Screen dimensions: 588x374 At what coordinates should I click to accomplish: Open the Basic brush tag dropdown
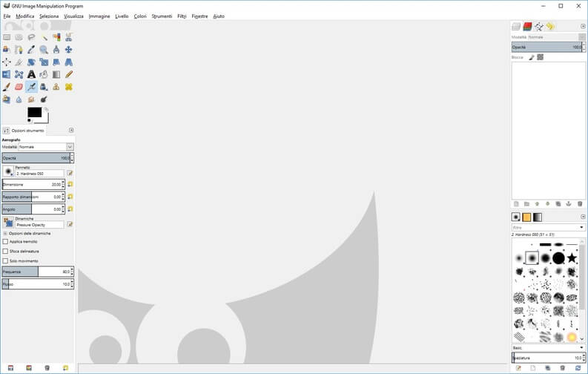548,348
